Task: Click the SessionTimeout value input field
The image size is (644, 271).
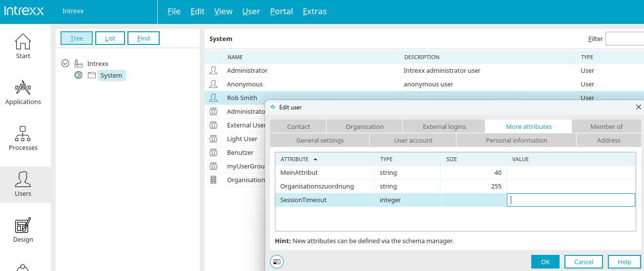Action: pyautogui.click(x=571, y=200)
